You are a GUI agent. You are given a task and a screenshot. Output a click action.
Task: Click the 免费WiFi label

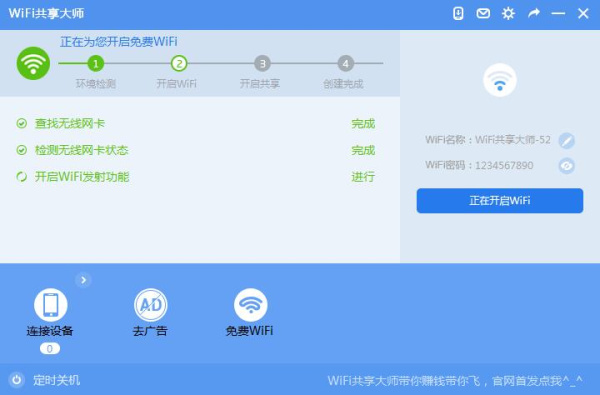pyautogui.click(x=249, y=331)
